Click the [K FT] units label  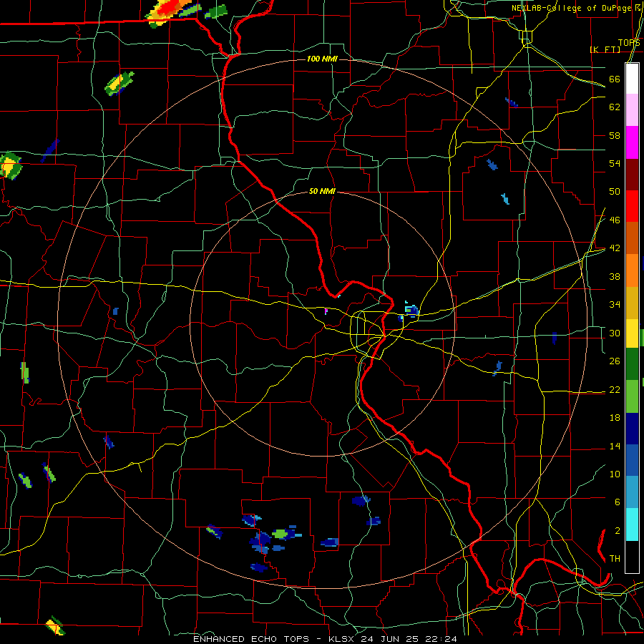pyautogui.click(x=605, y=49)
